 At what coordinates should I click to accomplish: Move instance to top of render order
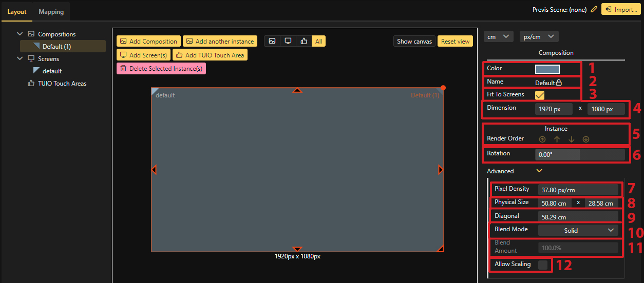(x=542, y=139)
